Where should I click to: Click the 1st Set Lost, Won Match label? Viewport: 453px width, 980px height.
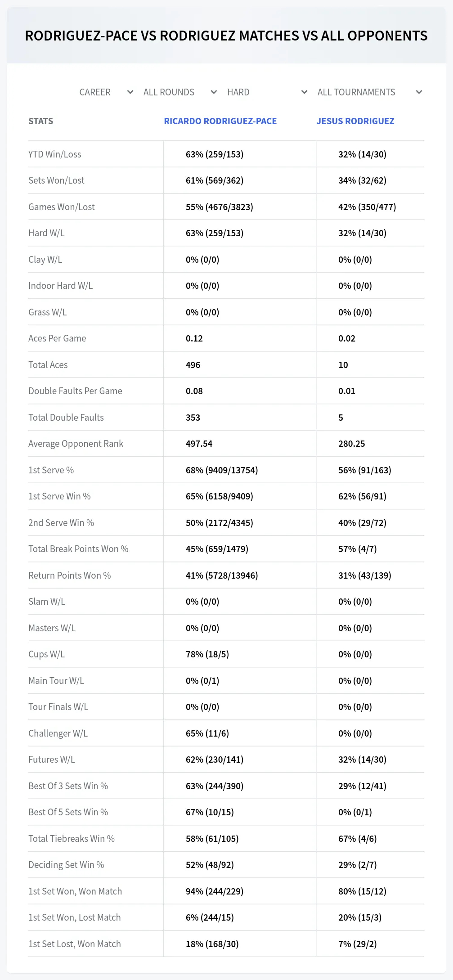coord(75,944)
